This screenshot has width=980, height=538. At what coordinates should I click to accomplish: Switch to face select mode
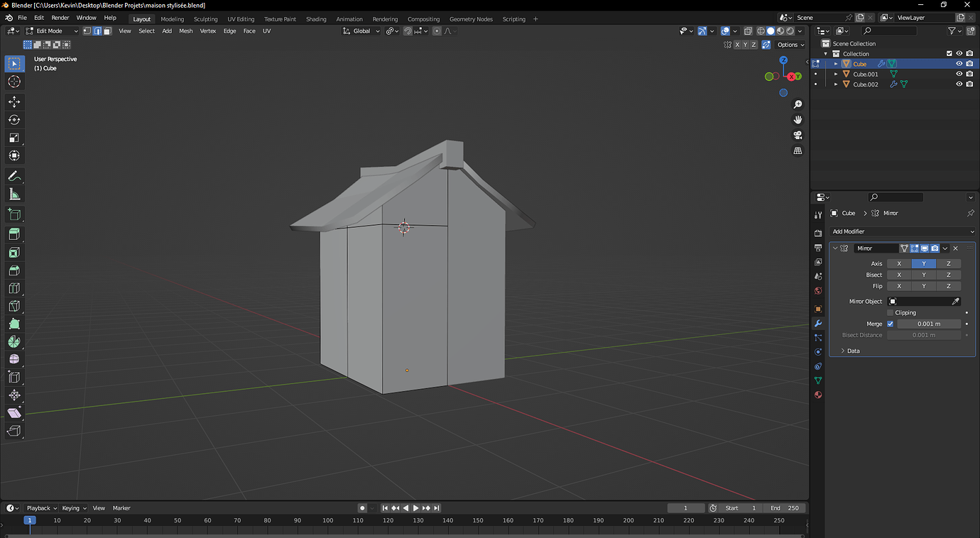coord(107,31)
